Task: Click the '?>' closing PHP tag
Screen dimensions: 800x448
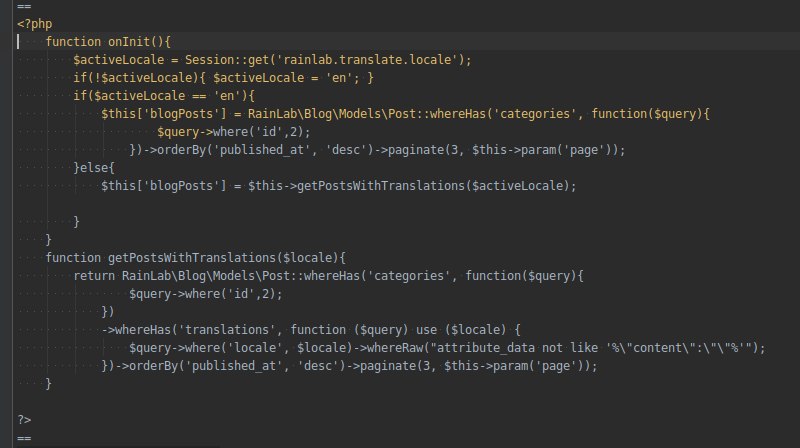Action: [24, 420]
